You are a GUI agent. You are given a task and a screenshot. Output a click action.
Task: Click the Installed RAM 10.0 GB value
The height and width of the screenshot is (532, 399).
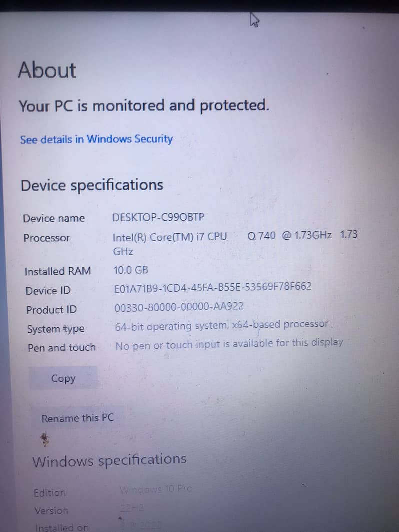pyautogui.click(x=130, y=270)
